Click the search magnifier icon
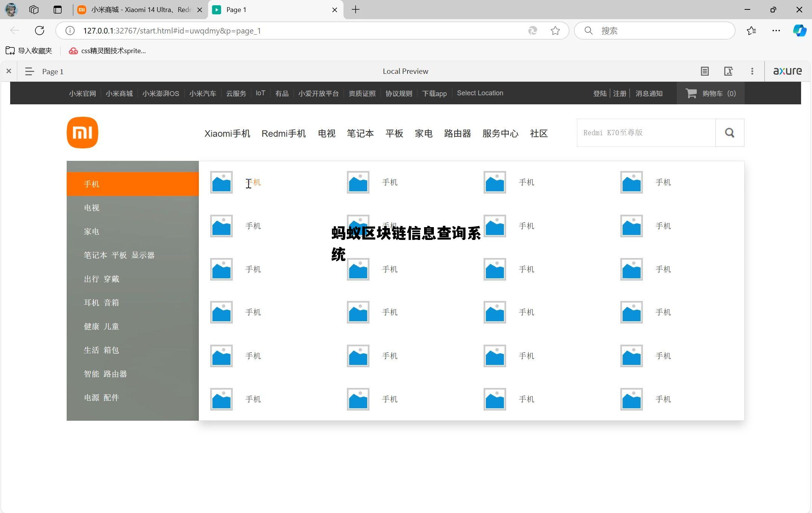Image resolution: width=812 pixels, height=513 pixels. click(x=730, y=133)
